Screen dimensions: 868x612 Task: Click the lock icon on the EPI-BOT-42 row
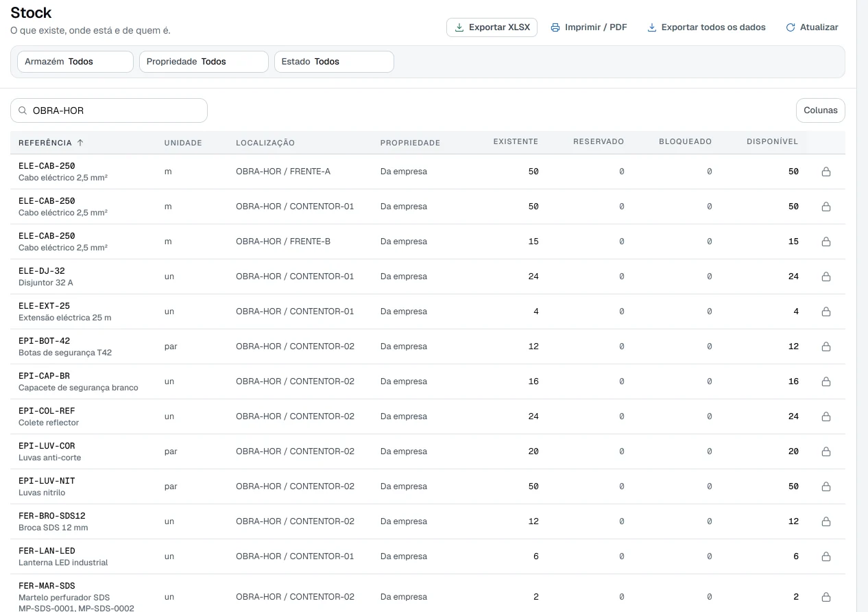826,346
